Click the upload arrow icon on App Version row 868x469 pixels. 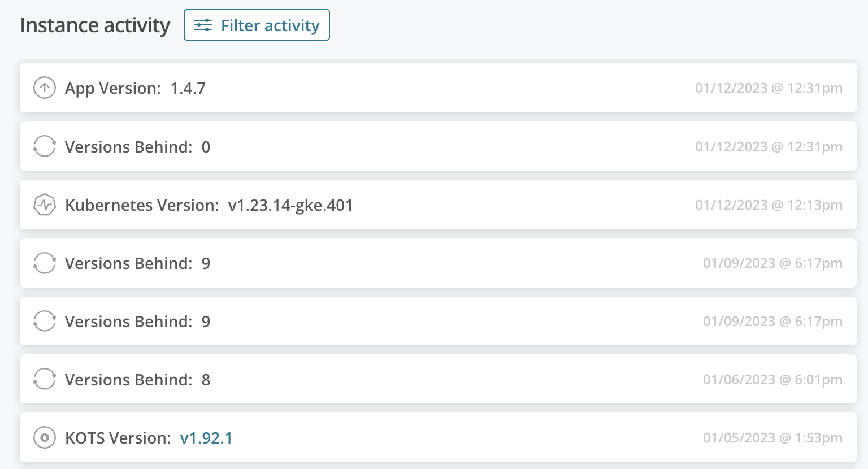(x=45, y=88)
